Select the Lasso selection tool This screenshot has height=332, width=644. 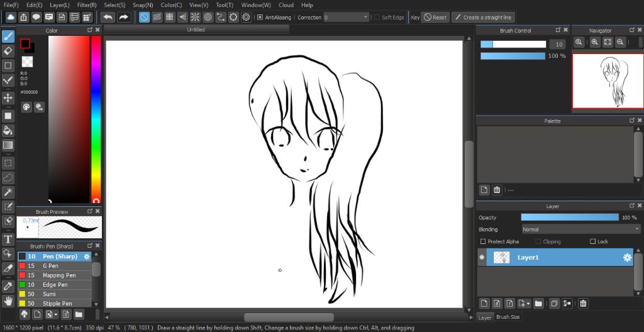(x=8, y=177)
